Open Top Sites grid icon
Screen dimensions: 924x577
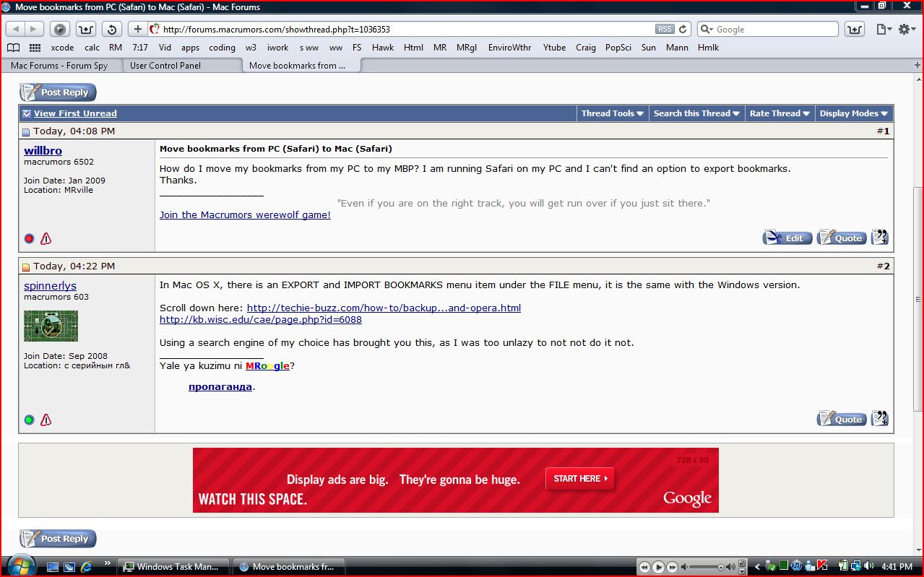35,48
